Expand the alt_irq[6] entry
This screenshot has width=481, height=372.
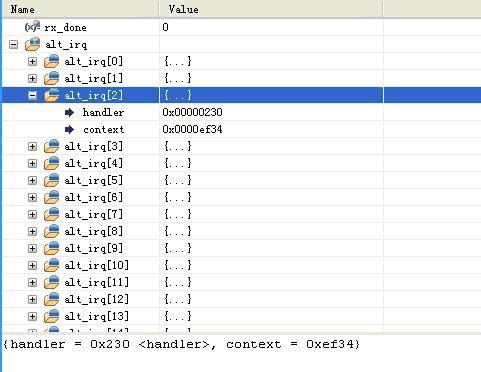click(x=32, y=197)
